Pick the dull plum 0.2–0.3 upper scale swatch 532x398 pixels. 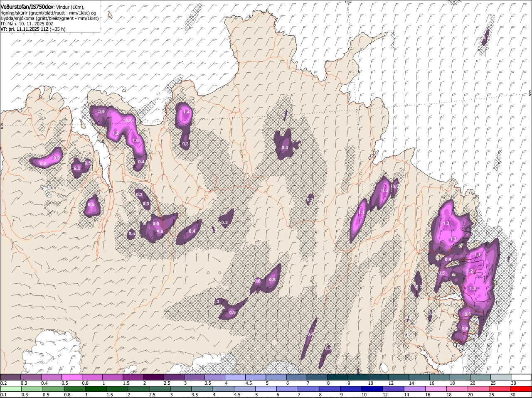click(x=10, y=377)
